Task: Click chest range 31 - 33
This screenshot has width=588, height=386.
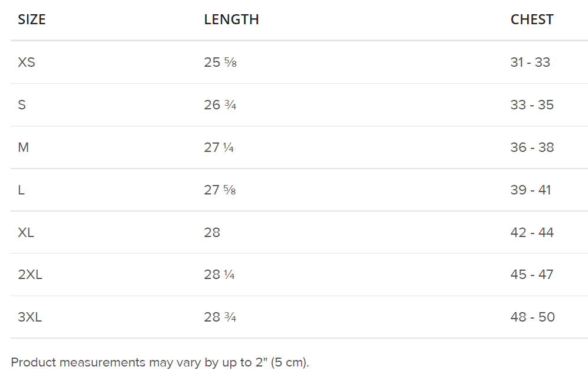Action: tap(530, 62)
